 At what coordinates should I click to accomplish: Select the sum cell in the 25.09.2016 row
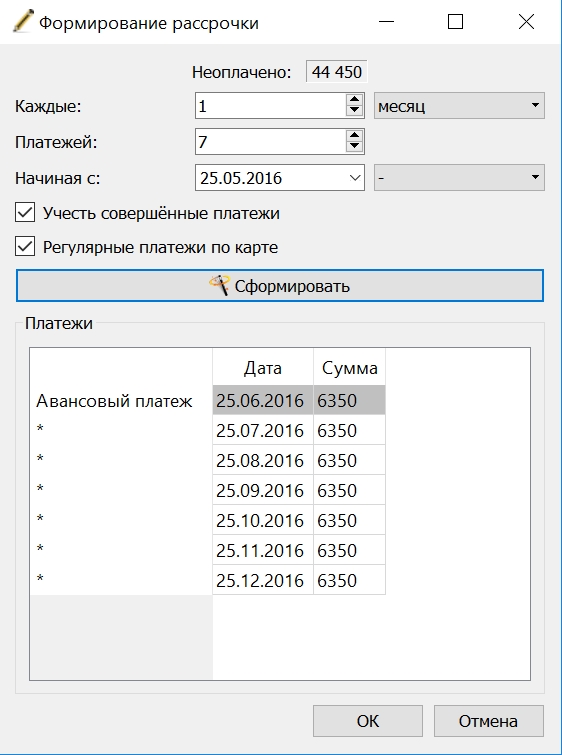coord(349,490)
